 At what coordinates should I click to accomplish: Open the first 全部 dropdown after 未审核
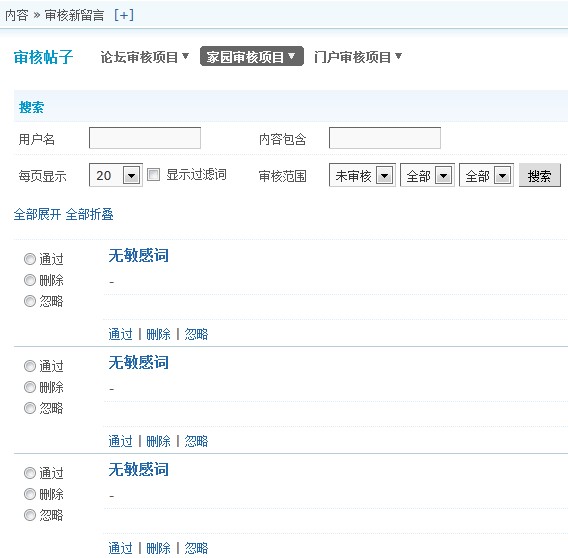427,176
